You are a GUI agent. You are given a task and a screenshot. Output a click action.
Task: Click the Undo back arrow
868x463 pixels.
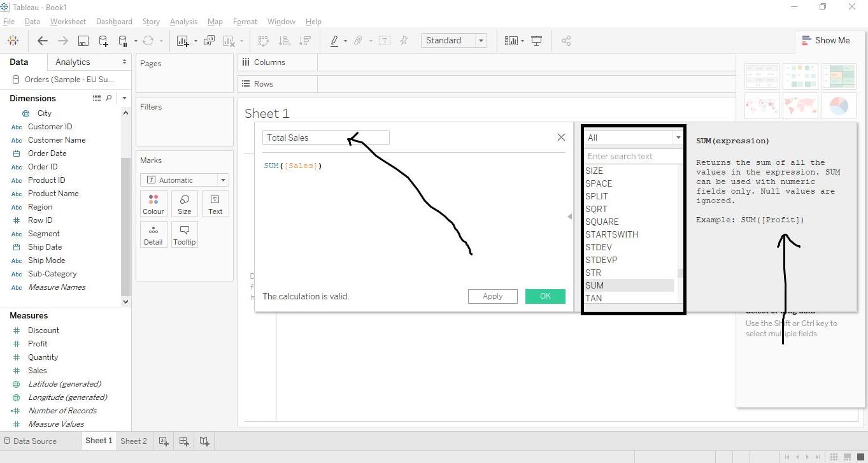click(x=43, y=41)
